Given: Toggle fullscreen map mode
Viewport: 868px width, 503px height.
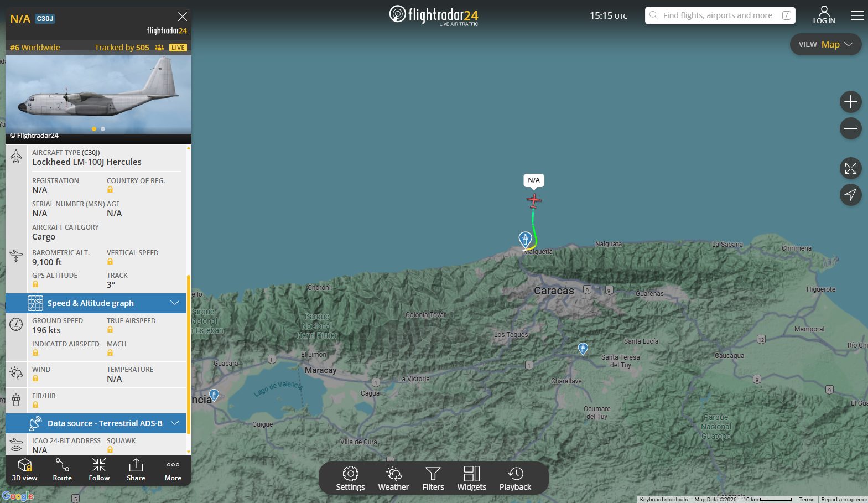Looking at the screenshot, I should pyautogui.click(x=850, y=168).
